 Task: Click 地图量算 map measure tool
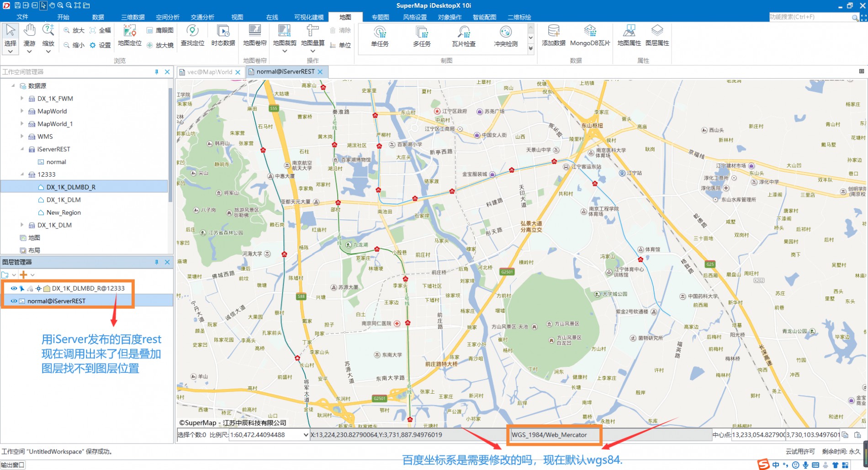tap(312, 36)
